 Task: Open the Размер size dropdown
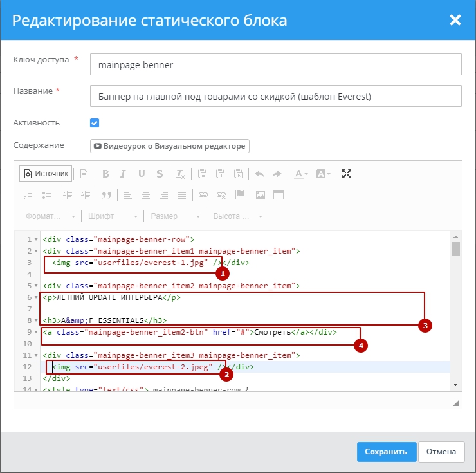point(174,216)
